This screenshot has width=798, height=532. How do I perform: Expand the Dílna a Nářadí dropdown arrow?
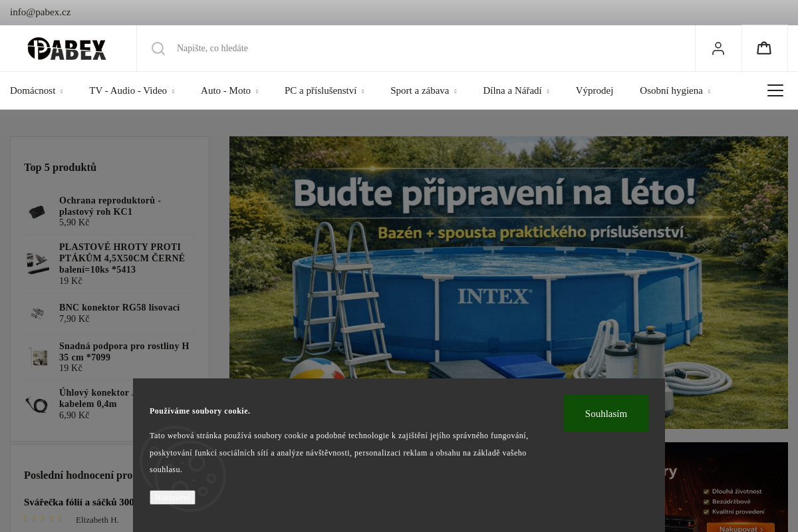[548, 91]
